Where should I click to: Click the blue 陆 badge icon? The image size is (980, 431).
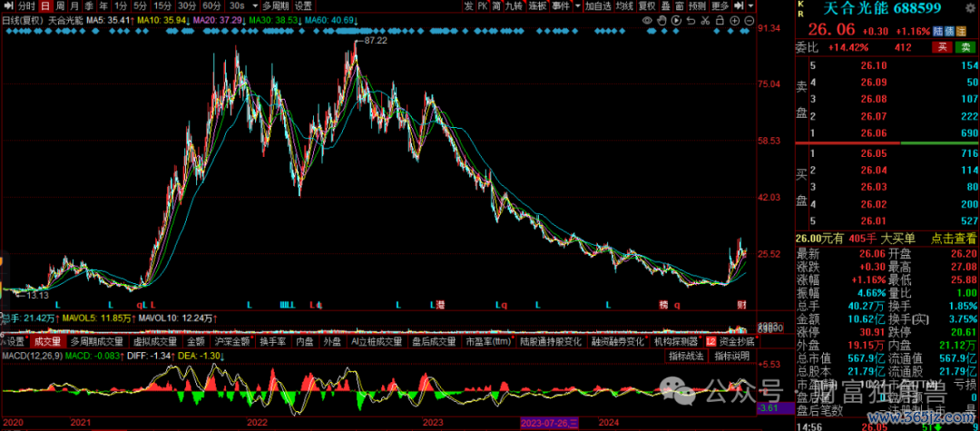tap(938, 31)
